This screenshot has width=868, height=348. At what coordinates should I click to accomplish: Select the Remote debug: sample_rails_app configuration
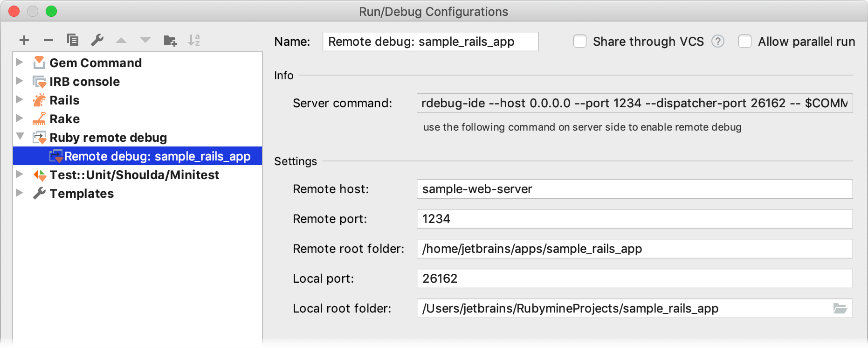pos(157,156)
